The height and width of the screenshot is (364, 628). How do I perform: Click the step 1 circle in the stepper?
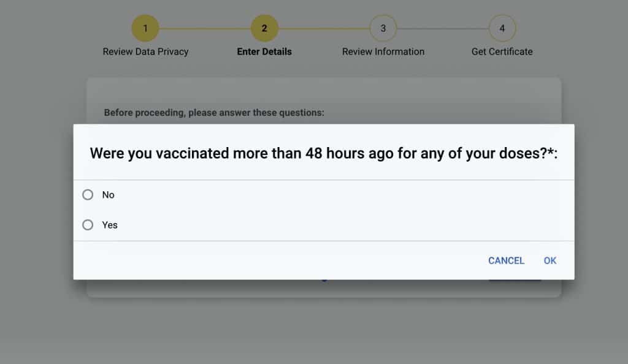point(145,28)
